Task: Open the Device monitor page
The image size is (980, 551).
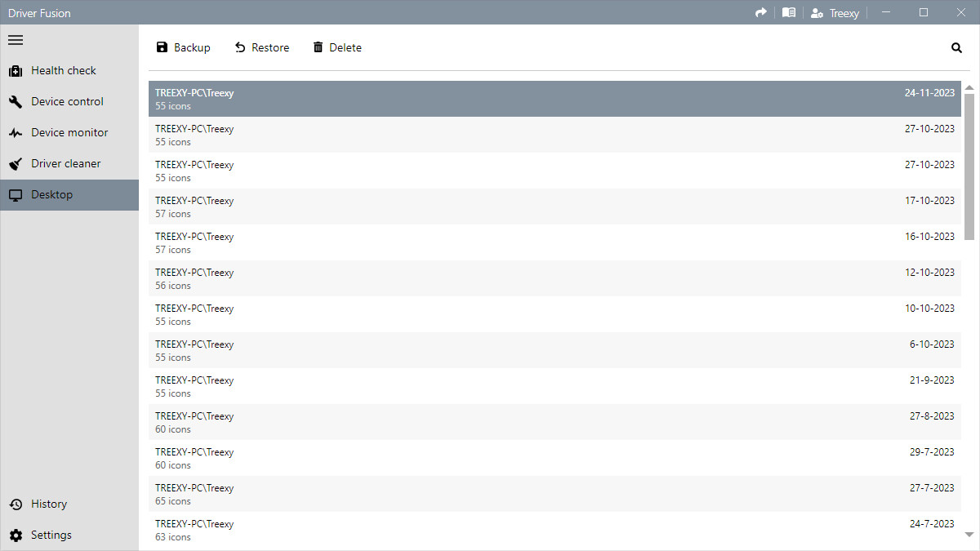Action: point(69,133)
